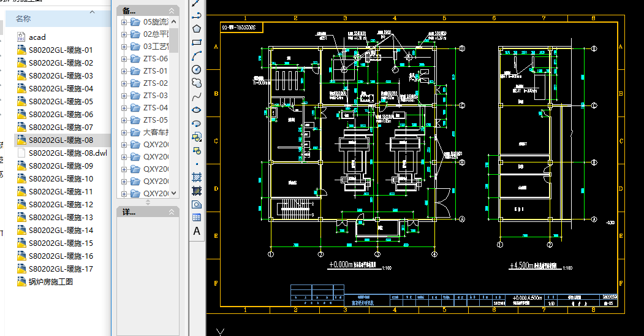Viewport: 644px width, 336px height.
Task: Select the acad file name
Action: pos(37,37)
